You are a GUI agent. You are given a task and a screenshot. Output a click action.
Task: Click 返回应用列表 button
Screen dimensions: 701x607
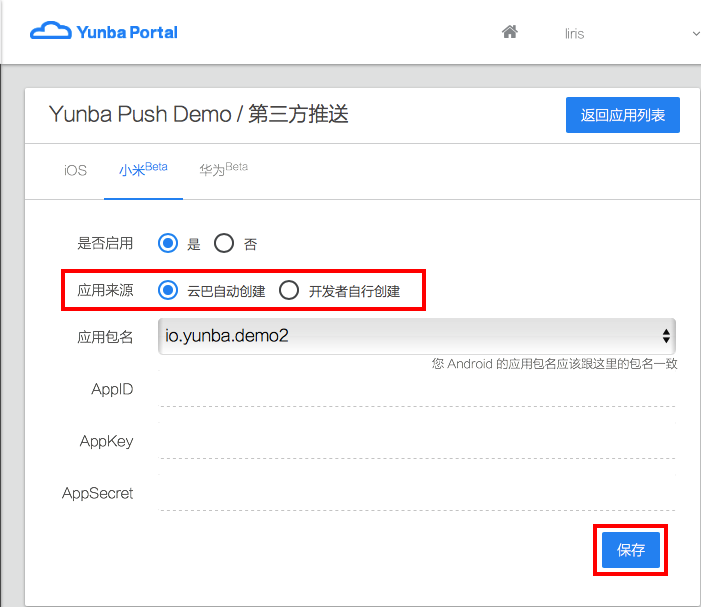click(x=623, y=115)
